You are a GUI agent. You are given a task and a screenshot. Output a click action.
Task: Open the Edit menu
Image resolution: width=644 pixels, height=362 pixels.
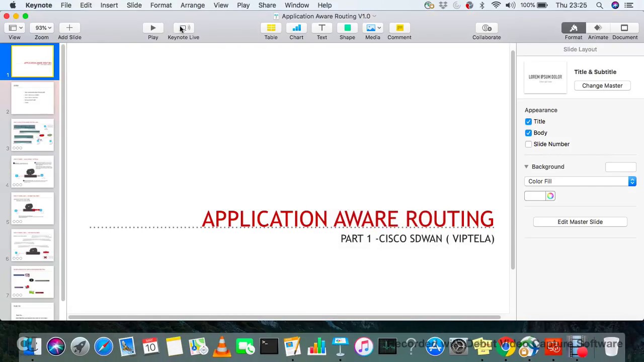pos(86,5)
